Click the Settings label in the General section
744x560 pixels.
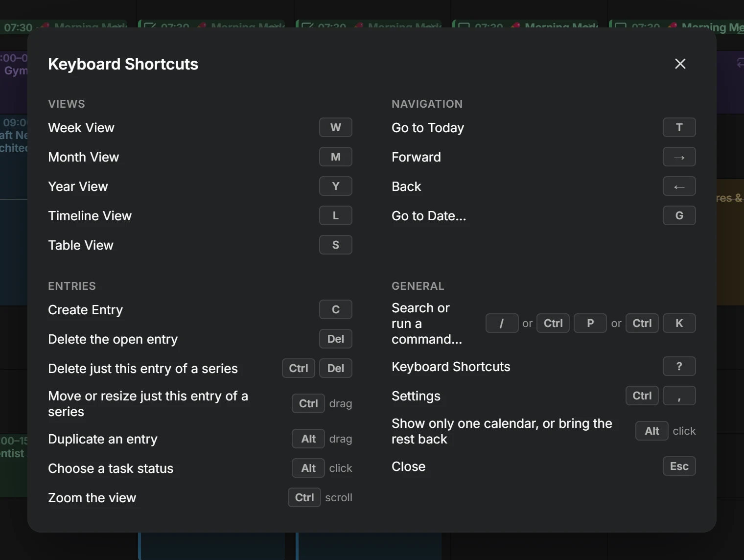click(416, 396)
